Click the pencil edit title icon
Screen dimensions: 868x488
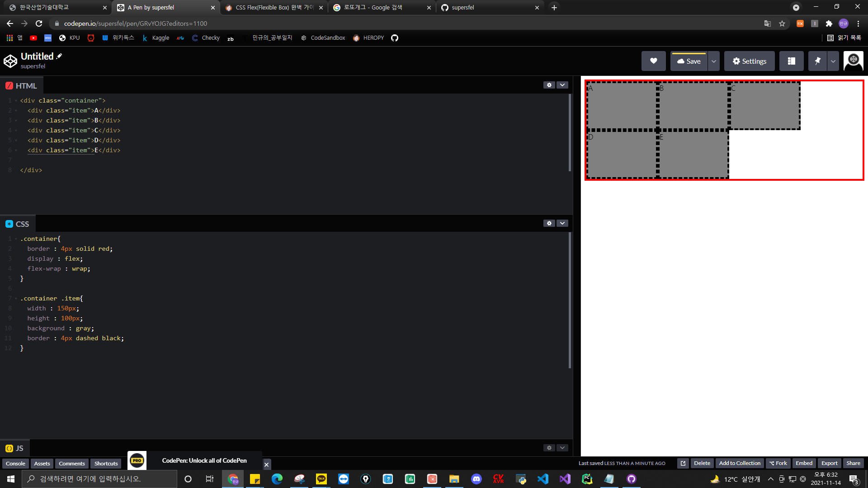click(x=59, y=56)
